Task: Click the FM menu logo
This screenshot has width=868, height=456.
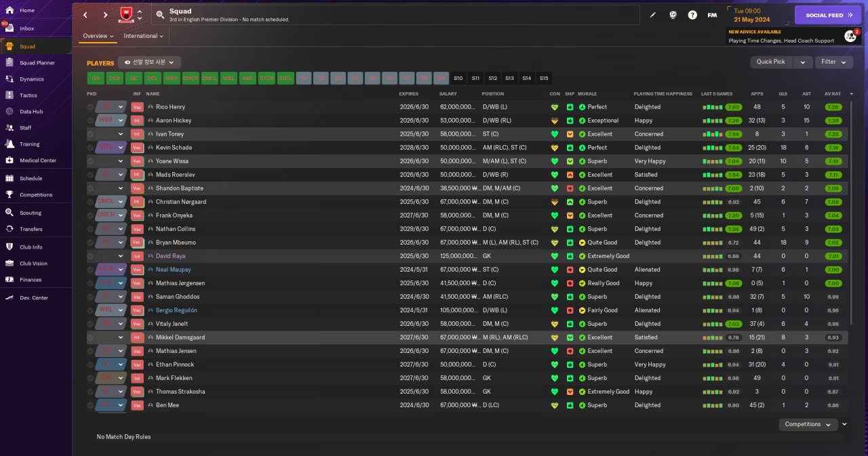Action: (712, 14)
